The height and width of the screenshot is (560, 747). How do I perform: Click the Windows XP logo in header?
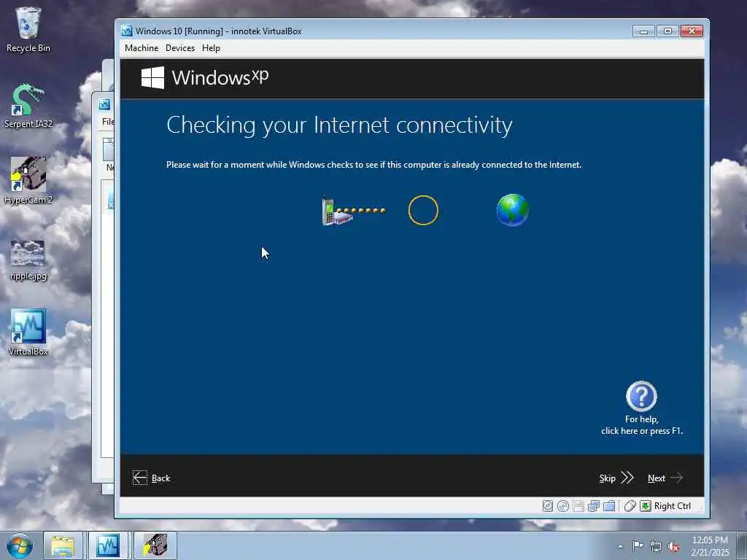205,77
